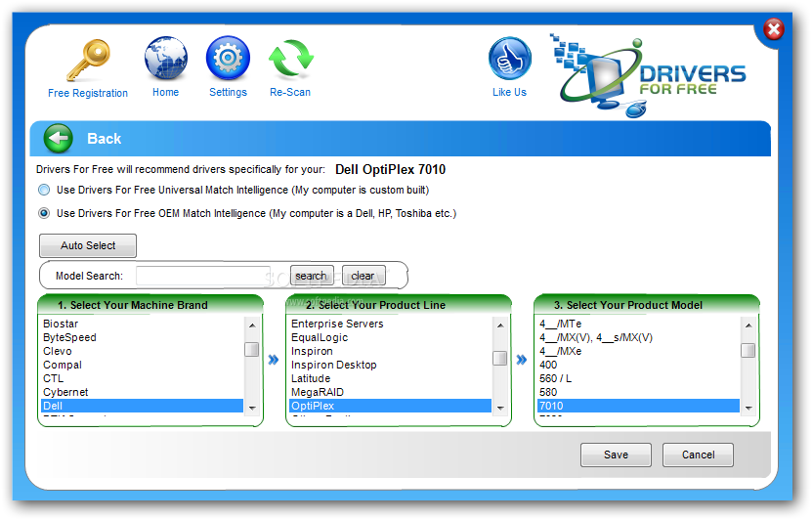Select Clevo in brand list
Screen dimensions: 812x520
coord(142,351)
